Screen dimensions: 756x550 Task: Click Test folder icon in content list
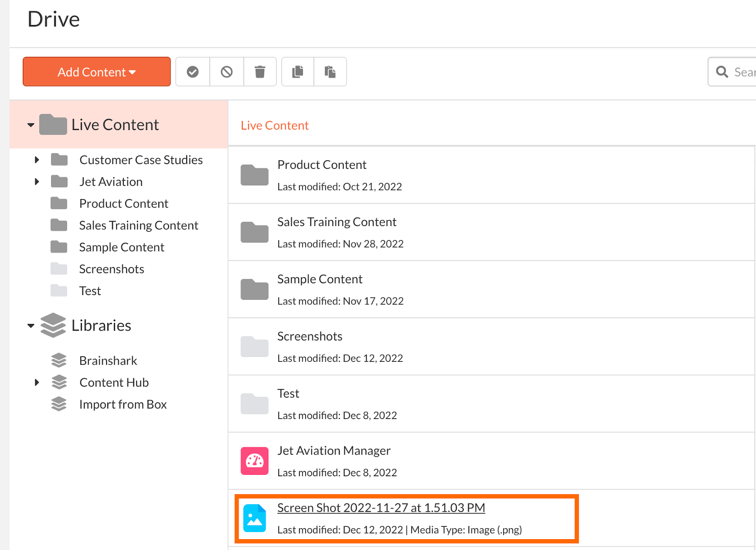255,404
